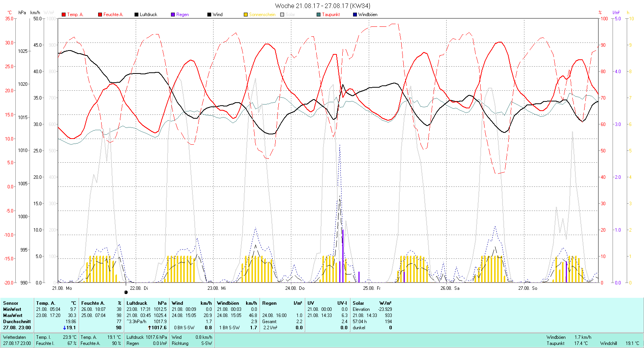Click the sun elevation value '-23.929'
644x348 pixels.
[x=385, y=309]
